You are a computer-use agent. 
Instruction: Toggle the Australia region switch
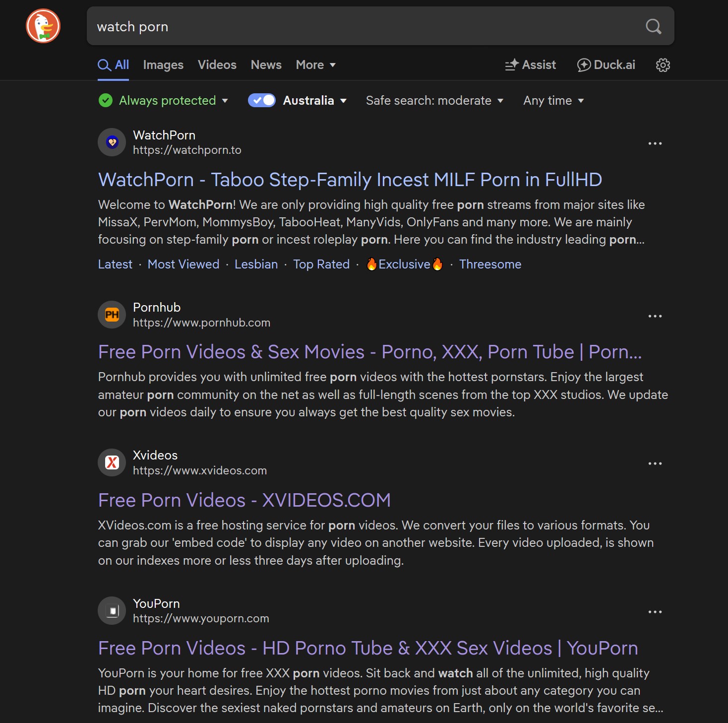pos(262,100)
